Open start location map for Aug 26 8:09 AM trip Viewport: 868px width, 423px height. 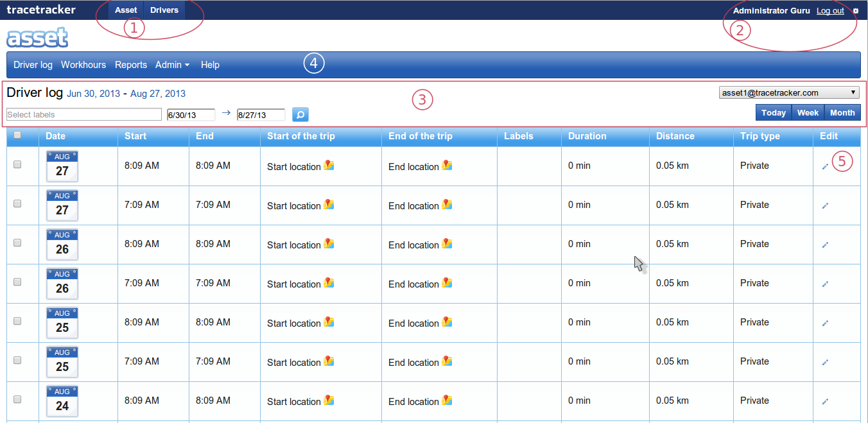click(329, 243)
